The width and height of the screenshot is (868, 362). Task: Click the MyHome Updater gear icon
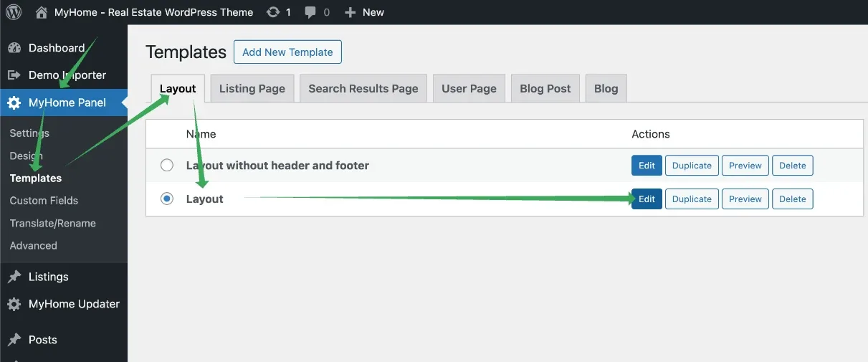coord(14,304)
